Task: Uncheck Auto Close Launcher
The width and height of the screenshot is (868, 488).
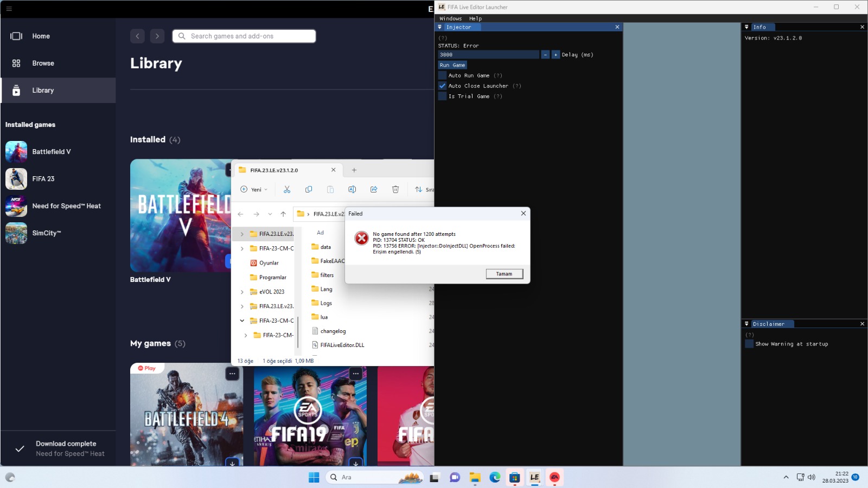Action: pos(443,86)
